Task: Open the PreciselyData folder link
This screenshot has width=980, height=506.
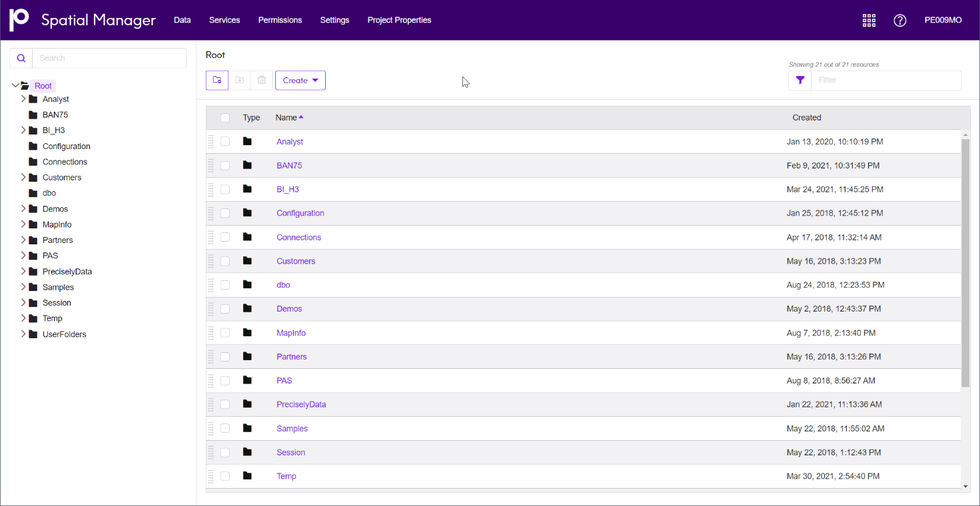Action: 301,405
